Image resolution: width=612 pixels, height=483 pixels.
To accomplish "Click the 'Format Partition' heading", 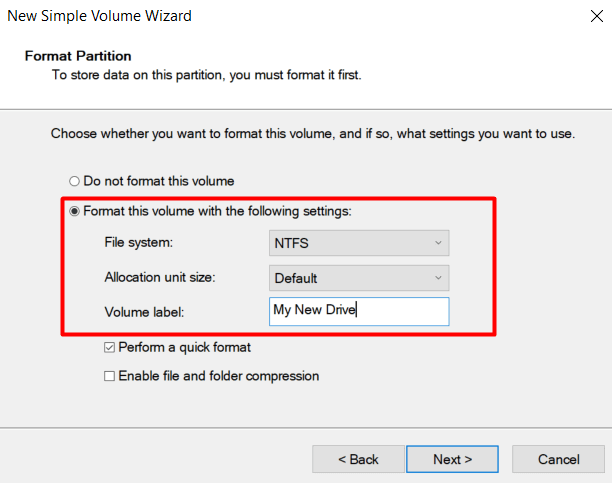I will pyautogui.click(x=78, y=56).
